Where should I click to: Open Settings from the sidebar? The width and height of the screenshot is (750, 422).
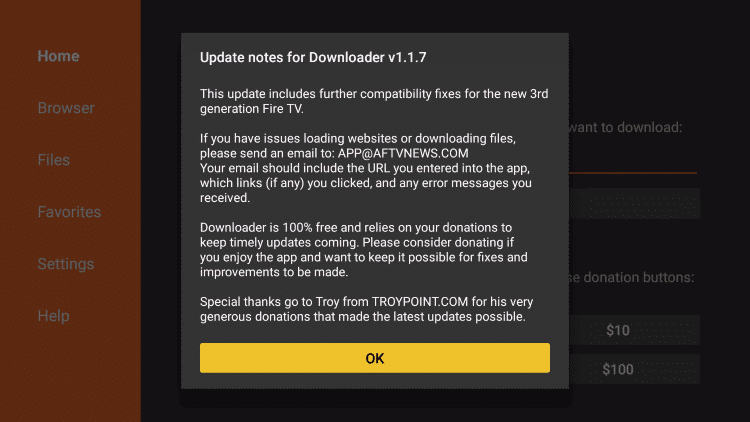click(66, 264)
